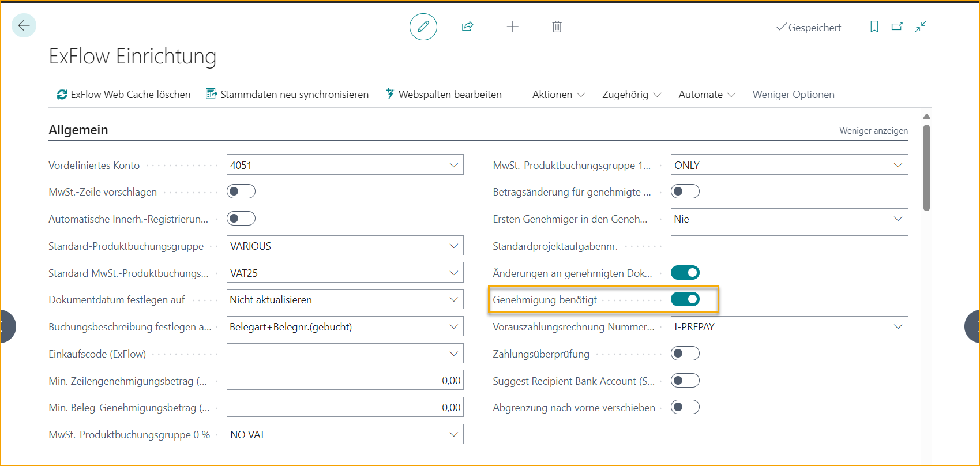The height and width of the screenshot is (466, 980).
Task: Click the trash delete icon
Action: 557,27
